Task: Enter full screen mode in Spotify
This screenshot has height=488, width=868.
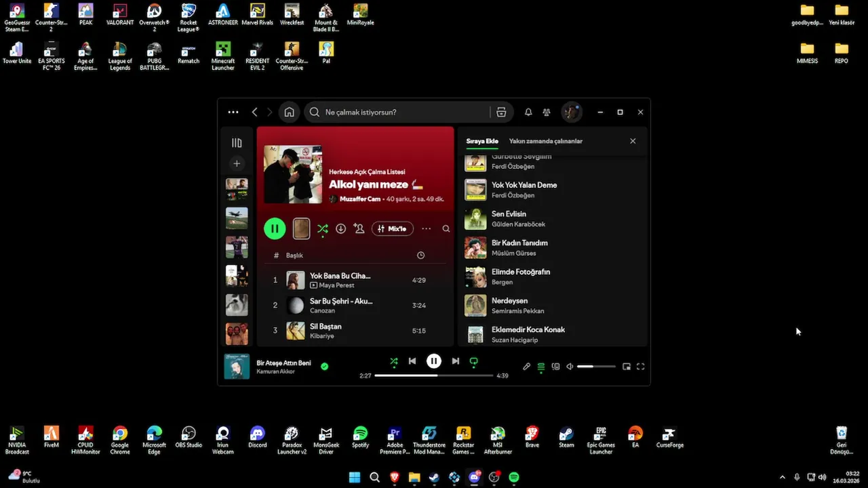Action: coord(641,367)
